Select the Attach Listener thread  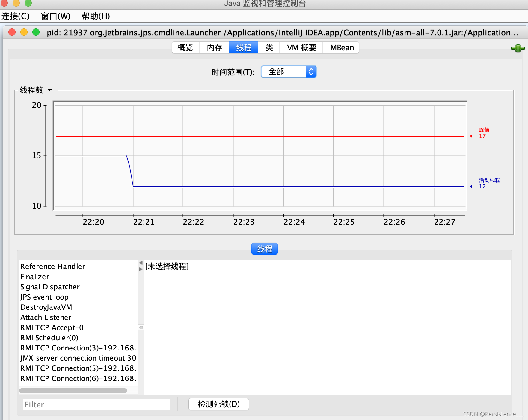pyautogui.click(x=79, y=317)
